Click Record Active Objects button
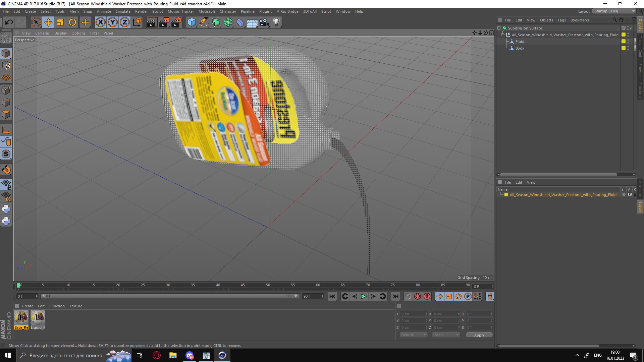Screen dimensions: 644x362 [x=408, y=296]
